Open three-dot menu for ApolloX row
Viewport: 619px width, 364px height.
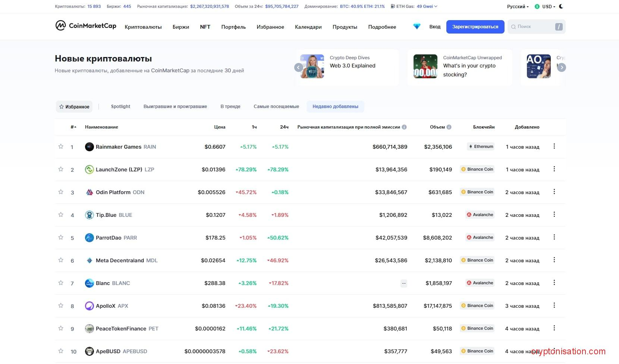tap(554, 306)
